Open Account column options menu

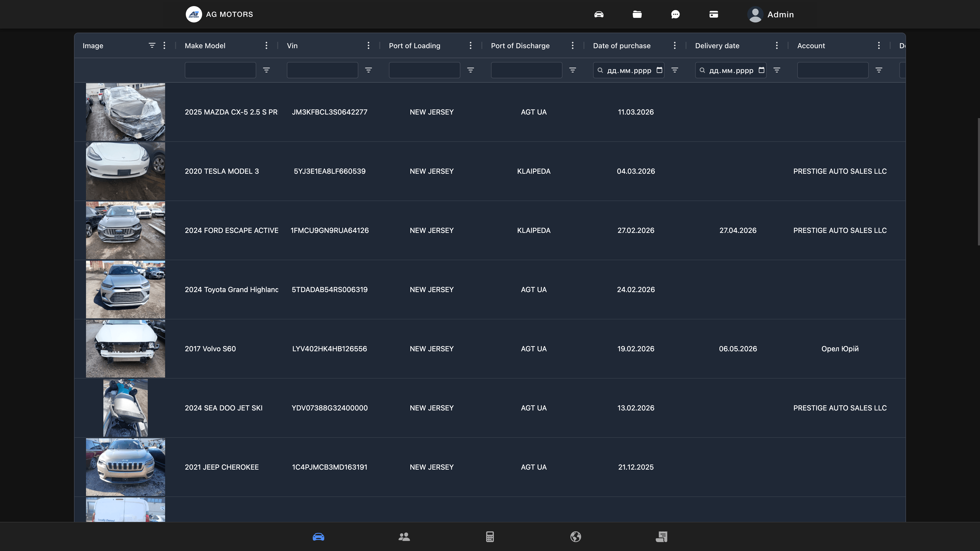point(879,45)
